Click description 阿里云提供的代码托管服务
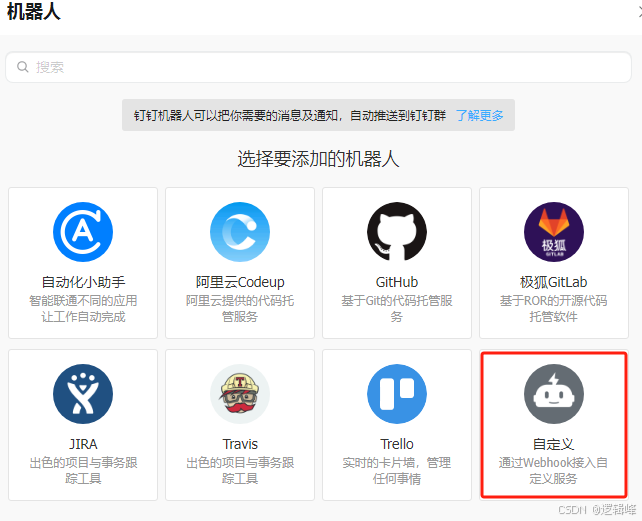Image resolution: width=642 pixels, height=521 pixels. tap(240, 308)
